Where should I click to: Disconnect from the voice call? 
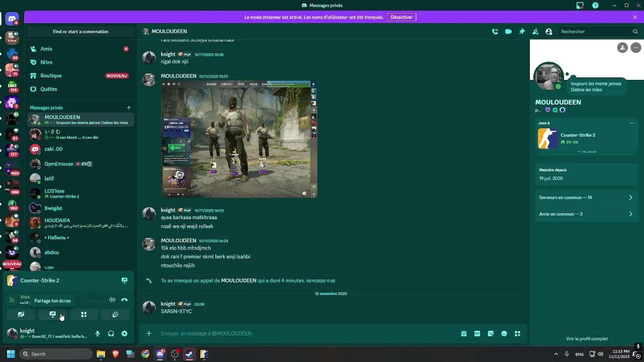(124, 300)
